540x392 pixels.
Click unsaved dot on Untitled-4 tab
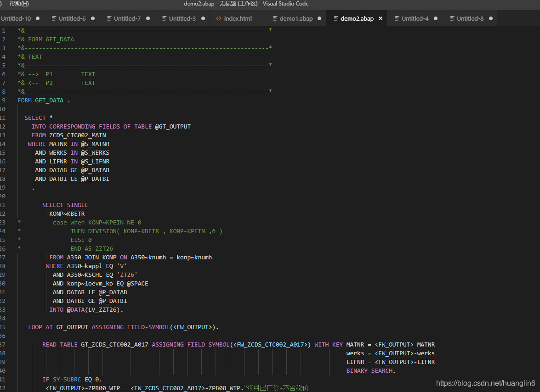click(436, 18)
